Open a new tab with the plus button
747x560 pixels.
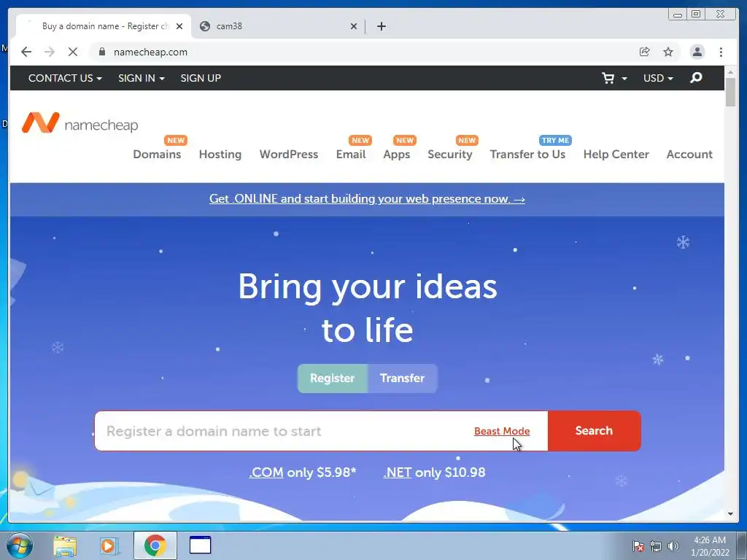pos(381,26)
